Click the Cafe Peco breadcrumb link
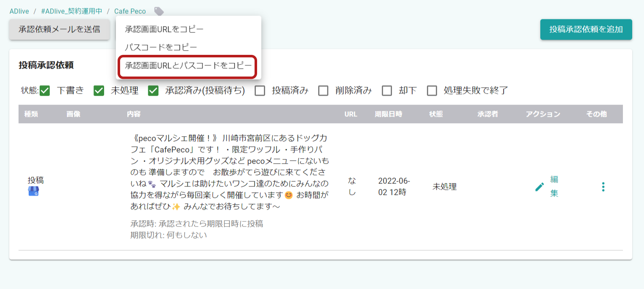 tap(130, 11)
